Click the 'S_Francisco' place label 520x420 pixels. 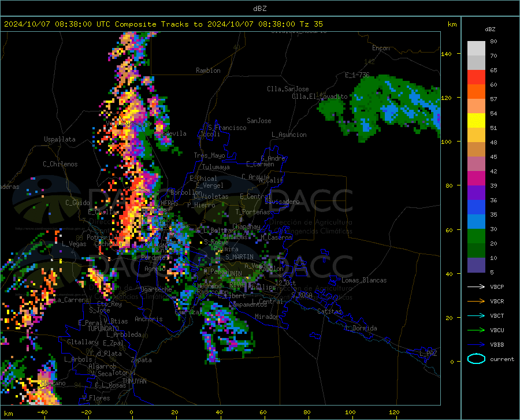click(227, 128)
